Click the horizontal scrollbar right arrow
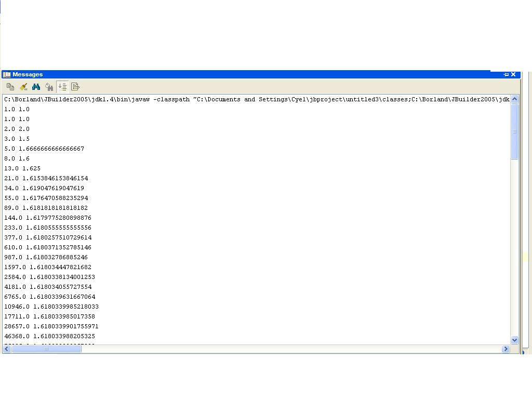The image size is (532, 399). [x=506, y=349]
